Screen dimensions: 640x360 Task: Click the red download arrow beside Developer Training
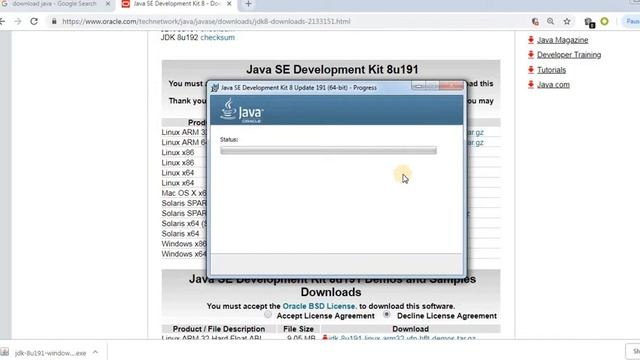pos(531,54)
